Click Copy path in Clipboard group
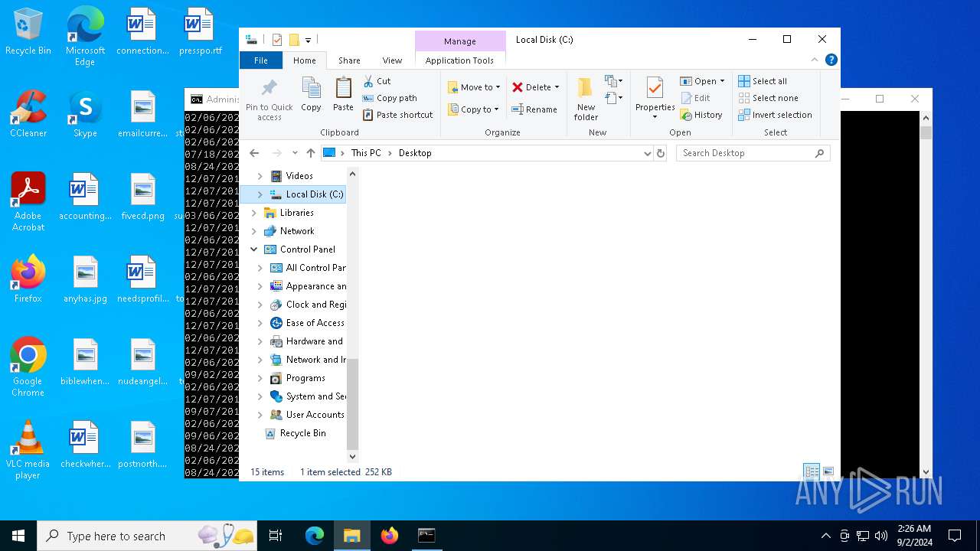Viewport: 980px width, 551px height. tap(390, 98)
